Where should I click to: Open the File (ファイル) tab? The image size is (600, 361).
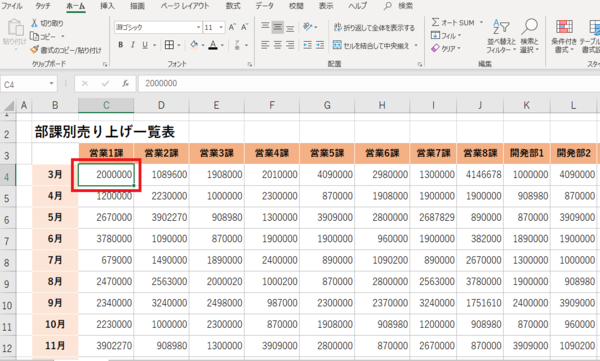[12, 6]
